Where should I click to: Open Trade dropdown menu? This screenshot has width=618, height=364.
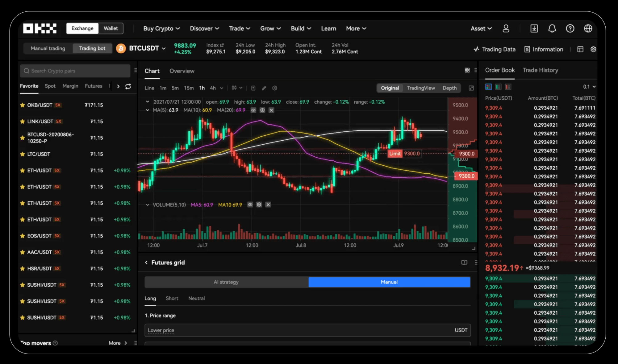click(240, 28)
